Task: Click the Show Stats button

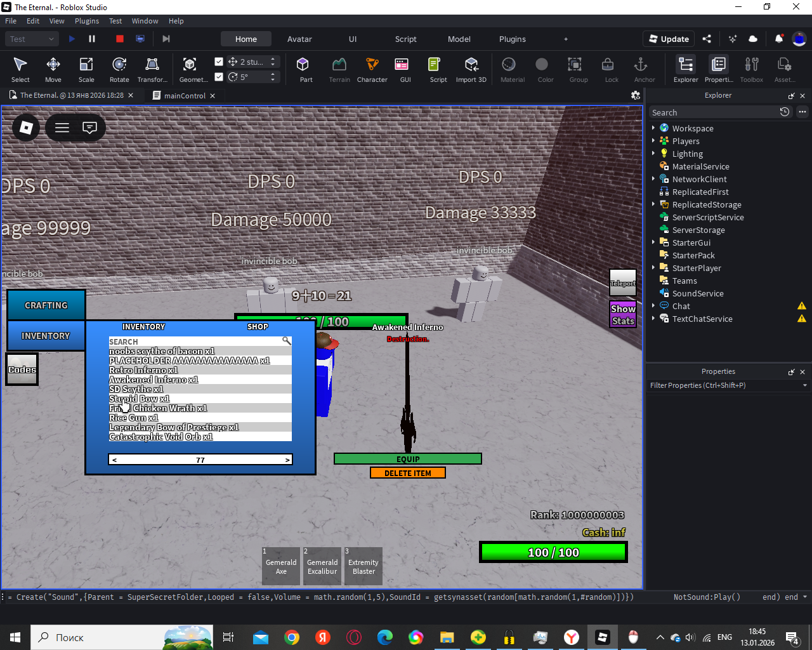Action: click(623, 314)
